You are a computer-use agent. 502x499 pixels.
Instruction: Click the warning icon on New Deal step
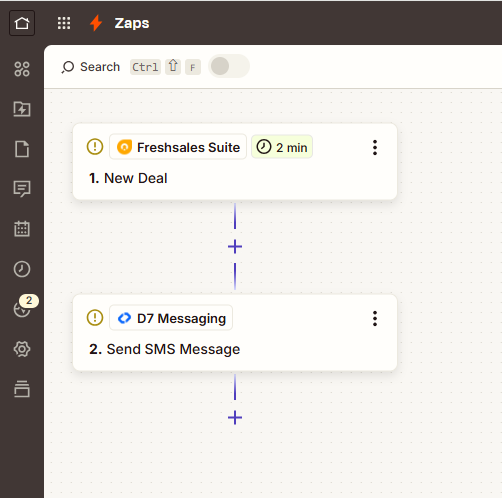[x=95, y=147]
